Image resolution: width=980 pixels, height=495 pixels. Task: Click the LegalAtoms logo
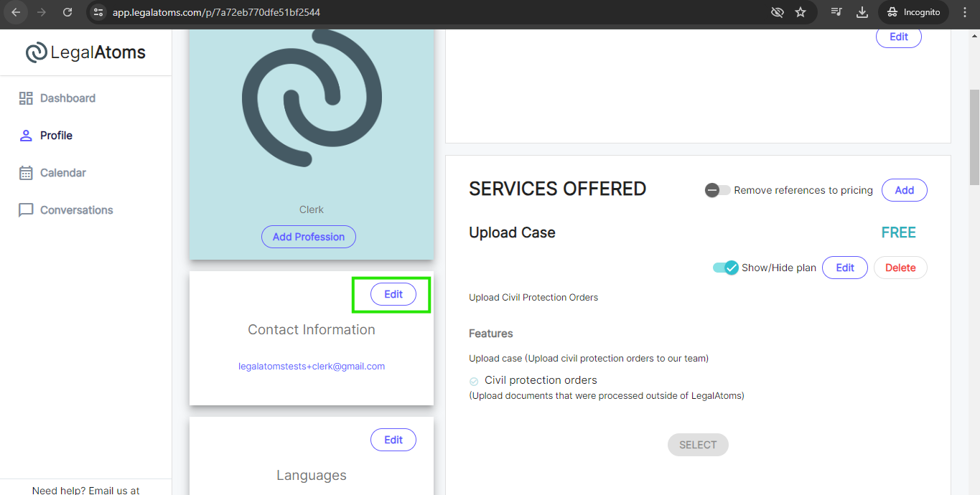(x=85, y=52)
